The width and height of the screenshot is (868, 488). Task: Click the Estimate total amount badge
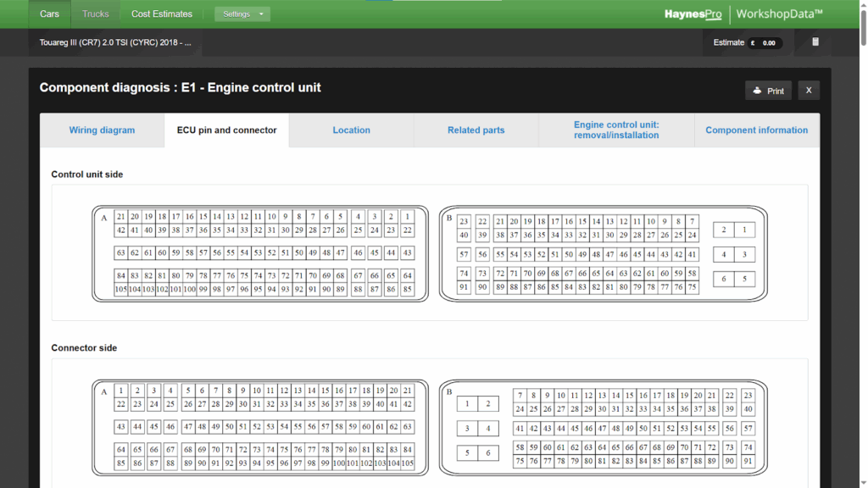coord(764,42)
